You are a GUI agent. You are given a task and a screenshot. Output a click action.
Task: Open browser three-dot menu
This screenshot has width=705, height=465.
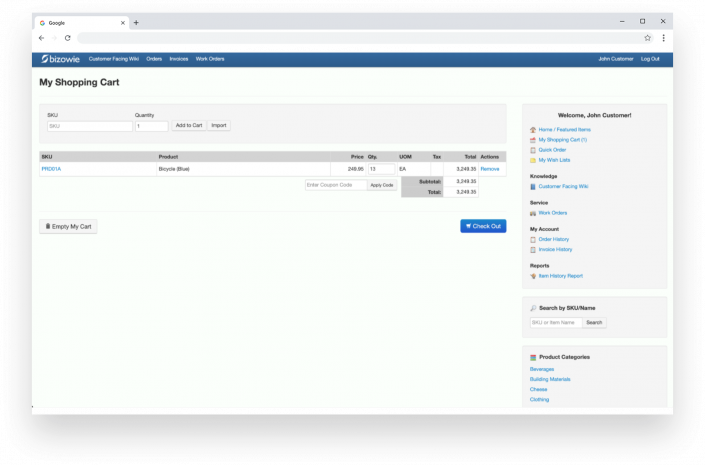[664, 38]
